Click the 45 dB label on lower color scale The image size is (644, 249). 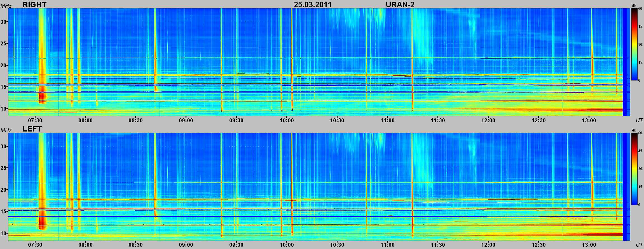(640, 151)
